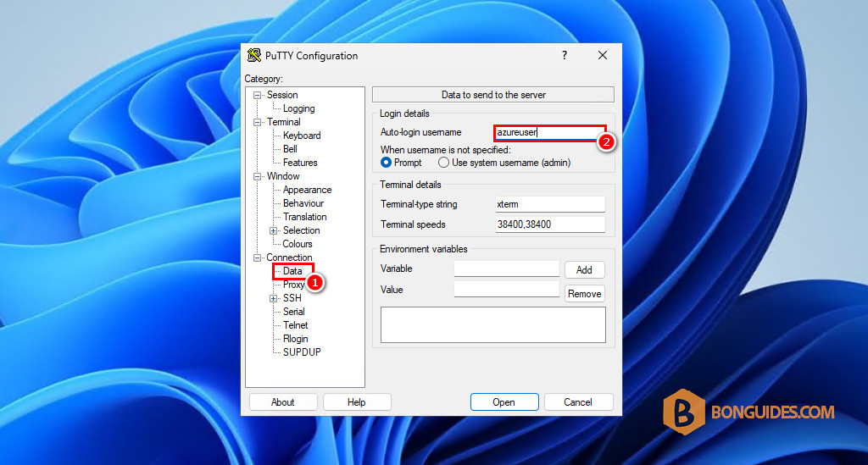Collapse the Session tree node
The image size is (868, 465).
pyautogui.click(x=258, y=95)
